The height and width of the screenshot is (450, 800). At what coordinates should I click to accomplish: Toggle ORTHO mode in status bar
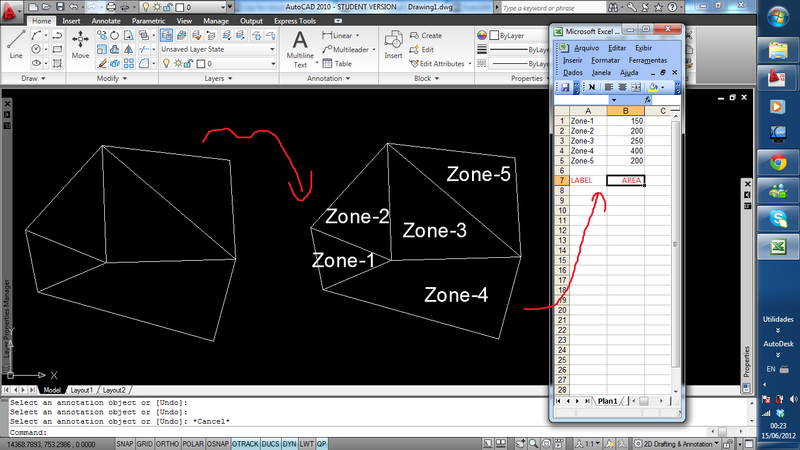coord(167,444)
